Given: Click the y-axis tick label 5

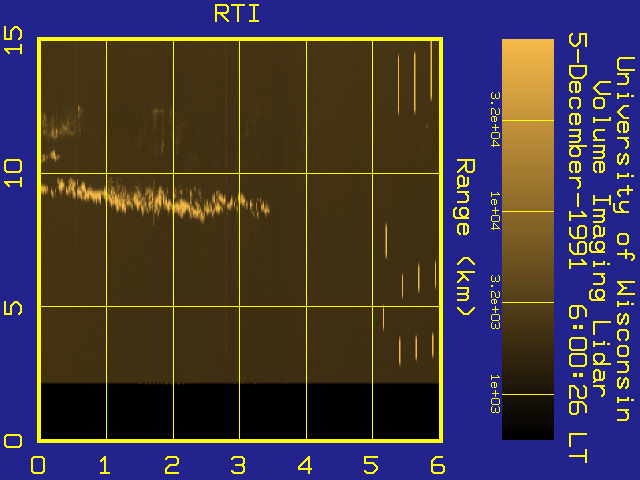Looking at the screenshot, I should click(x=13, y=306).
